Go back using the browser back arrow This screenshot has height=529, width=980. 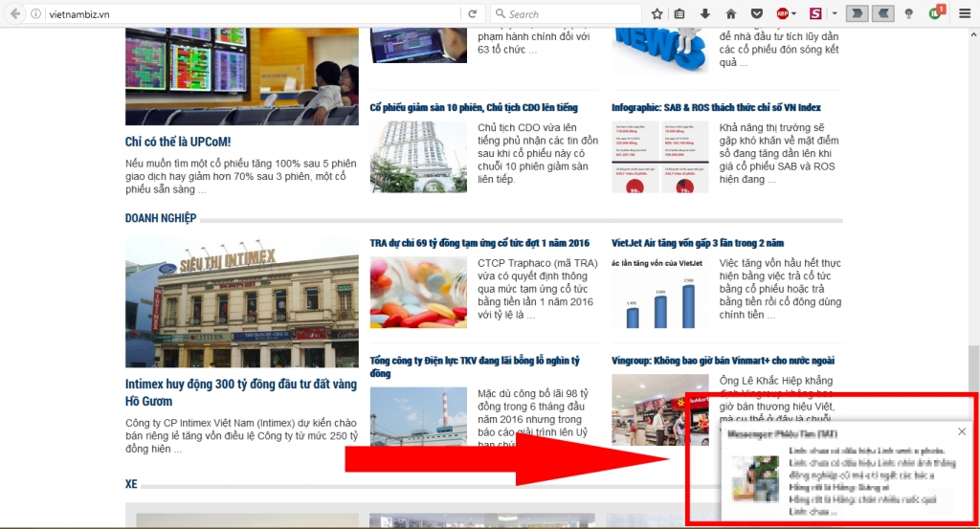coord(15,13)
